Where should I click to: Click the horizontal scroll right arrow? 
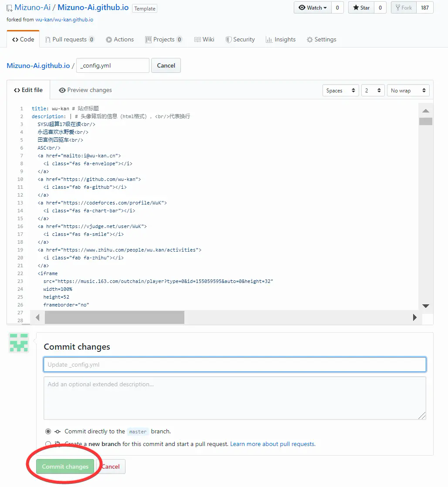[414, 317]
